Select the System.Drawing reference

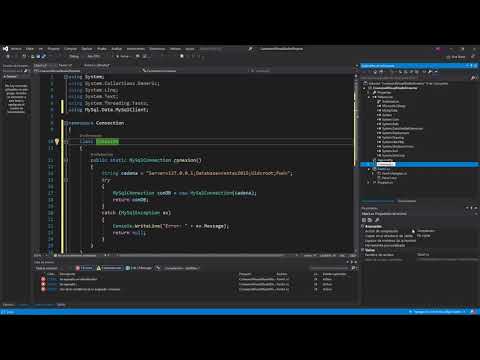(x=393, y=138)
